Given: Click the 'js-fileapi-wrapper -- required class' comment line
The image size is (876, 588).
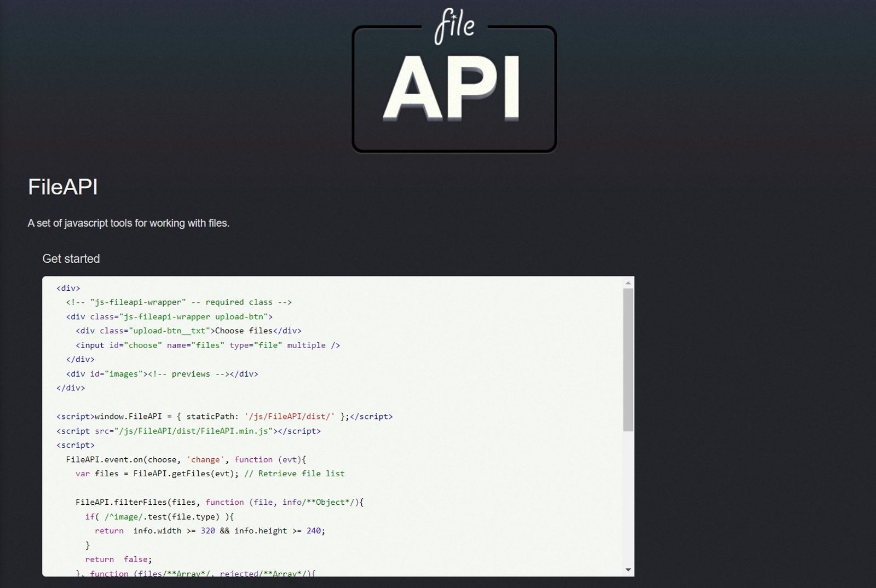Looking at the screenshot, I should tap(179, 302).
